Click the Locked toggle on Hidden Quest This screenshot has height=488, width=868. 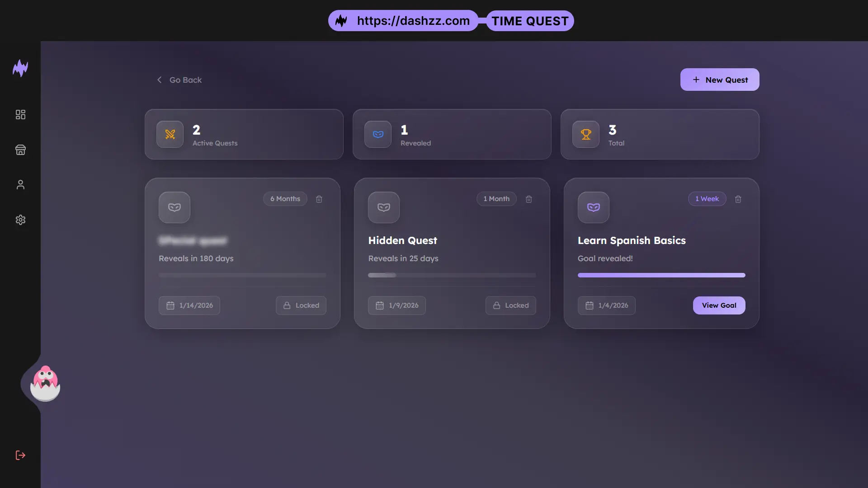click(510, 305)
